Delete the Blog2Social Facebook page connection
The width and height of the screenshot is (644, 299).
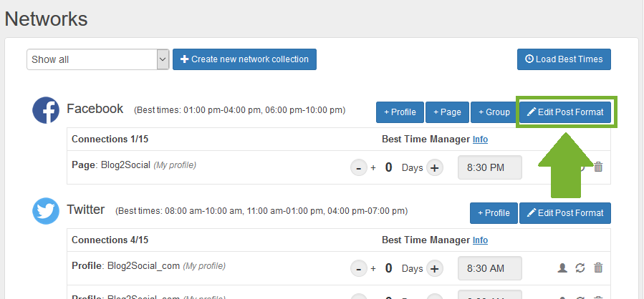point(598,167)
